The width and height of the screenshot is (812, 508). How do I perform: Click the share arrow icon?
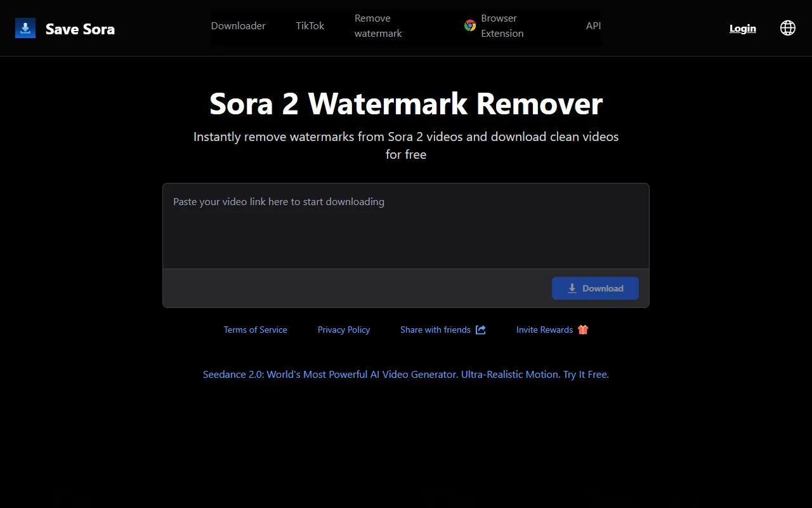481,330
